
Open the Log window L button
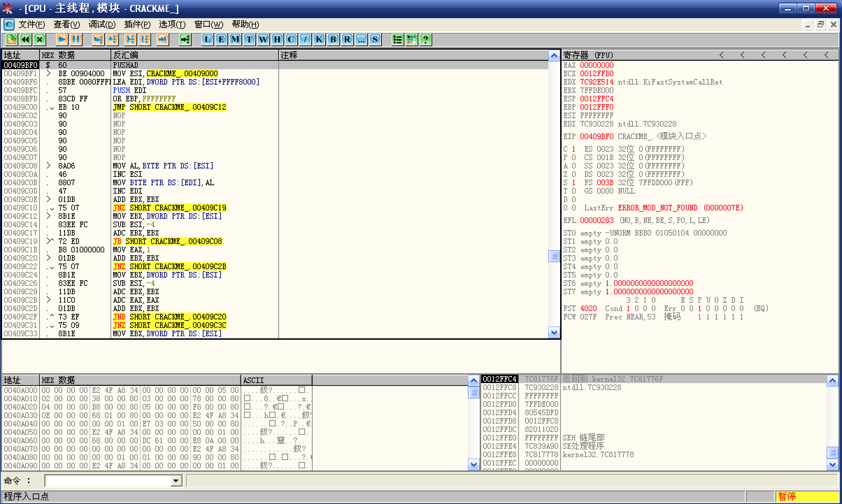(207, 39)
